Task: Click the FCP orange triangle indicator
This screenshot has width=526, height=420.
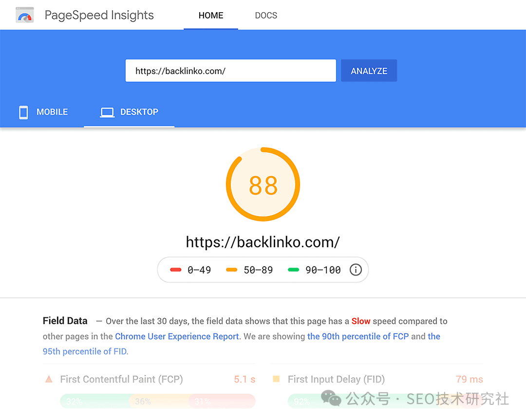Action: click(x=49, y=379)
